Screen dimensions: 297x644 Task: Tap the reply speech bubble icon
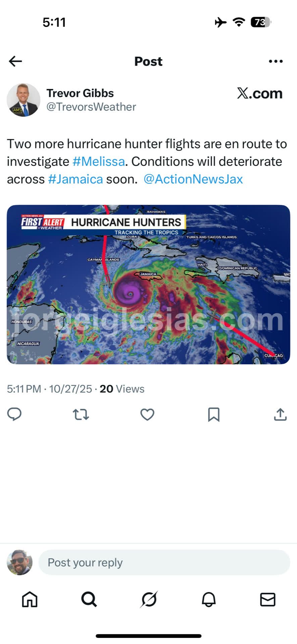click(14, 415)
